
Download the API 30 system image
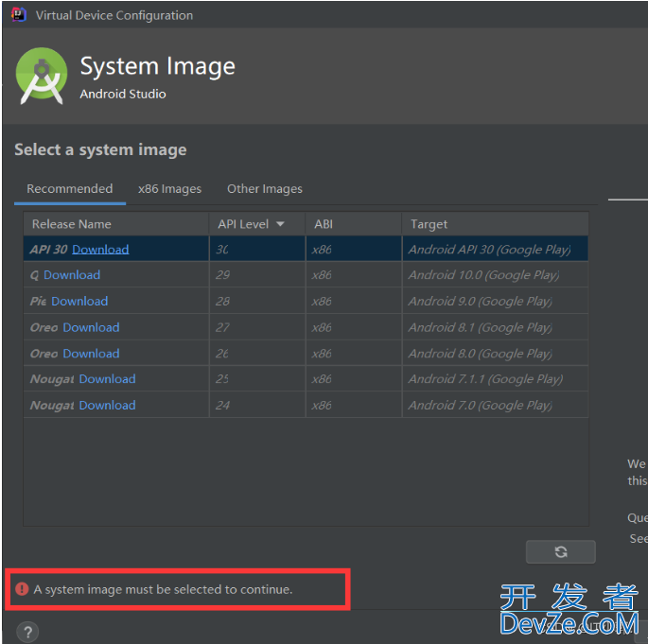100,249
